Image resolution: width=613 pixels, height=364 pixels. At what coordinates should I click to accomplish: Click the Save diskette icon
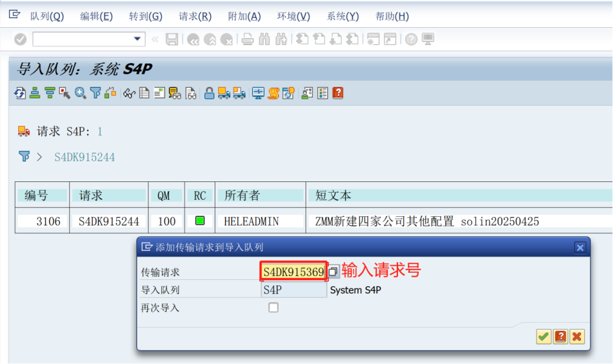172,39
